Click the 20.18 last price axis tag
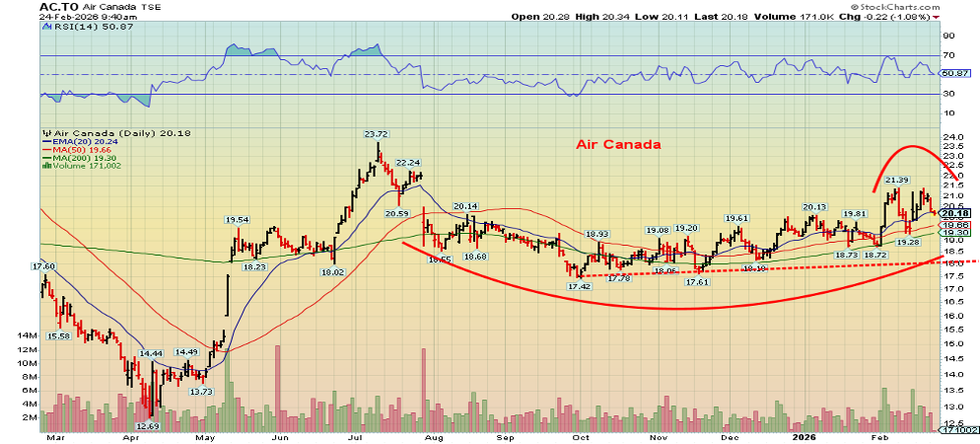Image resolution: width=980 pixels, height=444 pixels. (x=953, y=213)
